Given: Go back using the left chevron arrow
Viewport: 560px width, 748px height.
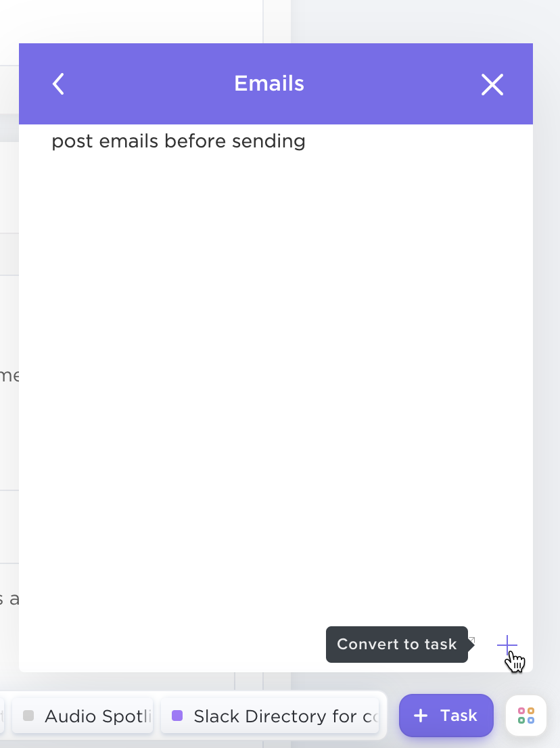Looking at the screenshot, I should [x=58, y=84].
